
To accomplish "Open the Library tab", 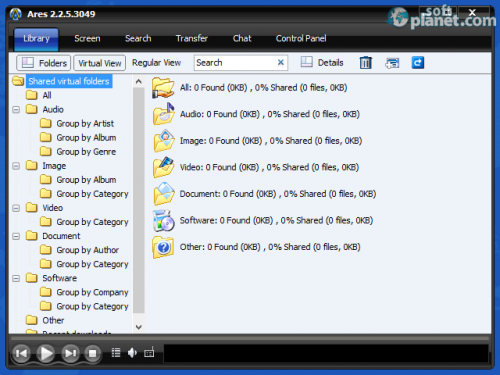I will pyautogui.click(x=36, y=39).
